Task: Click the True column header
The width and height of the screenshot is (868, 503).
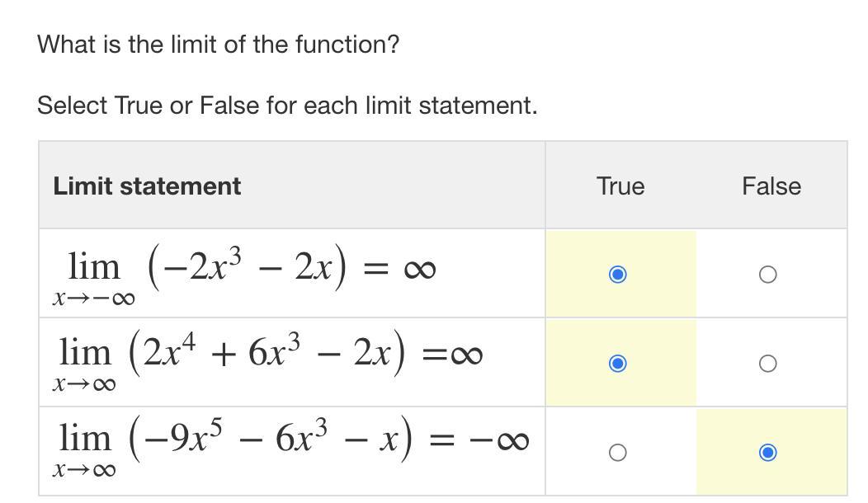Action: coord(620,186)
